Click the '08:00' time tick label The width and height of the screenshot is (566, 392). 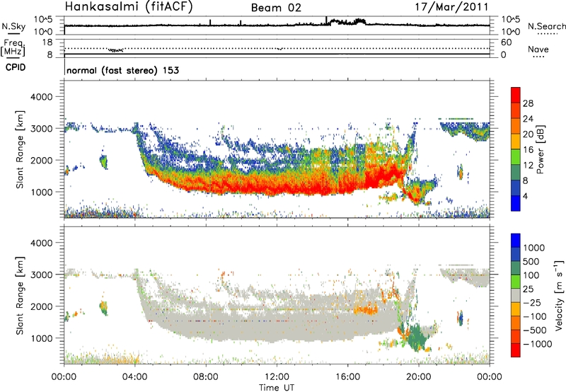(206, 377)
